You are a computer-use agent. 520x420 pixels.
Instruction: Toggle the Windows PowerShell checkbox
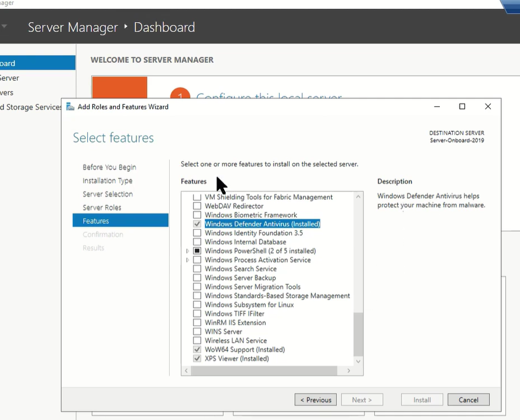pos(197,251)
